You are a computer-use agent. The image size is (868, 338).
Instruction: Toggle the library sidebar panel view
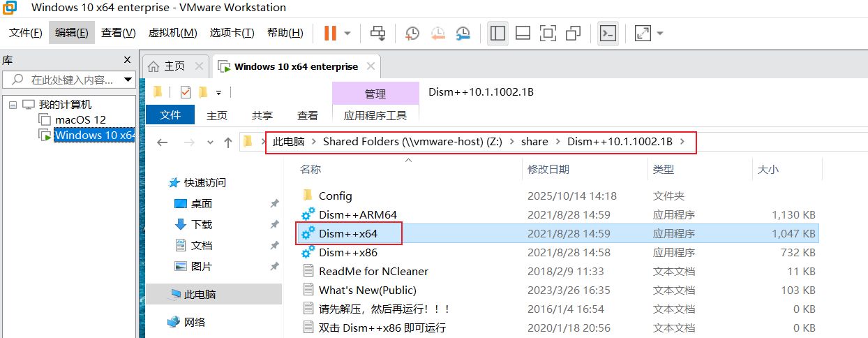(x=497, y=33)
